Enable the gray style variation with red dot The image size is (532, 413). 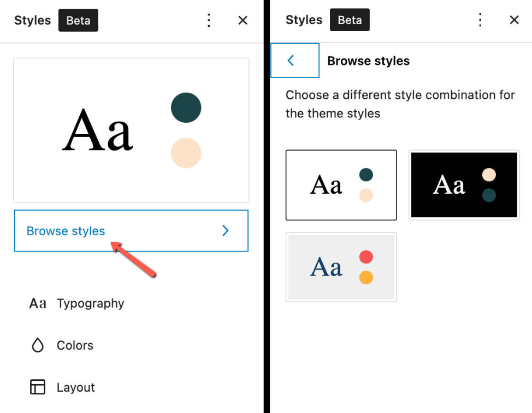341,267
